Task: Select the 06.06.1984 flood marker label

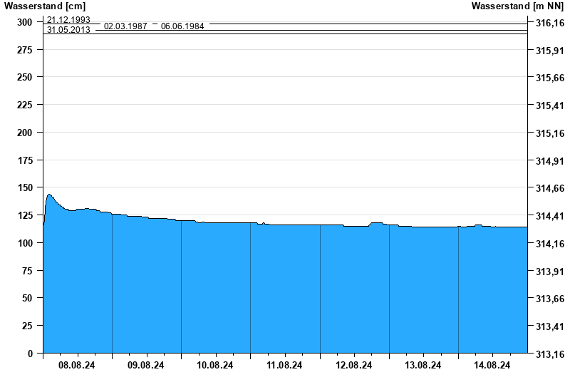Action: pyautogui.click(x=182, y=26)
